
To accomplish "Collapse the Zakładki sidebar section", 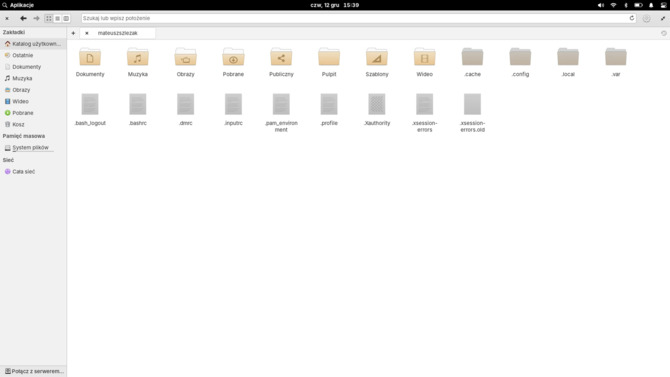I will coord(14,32).
